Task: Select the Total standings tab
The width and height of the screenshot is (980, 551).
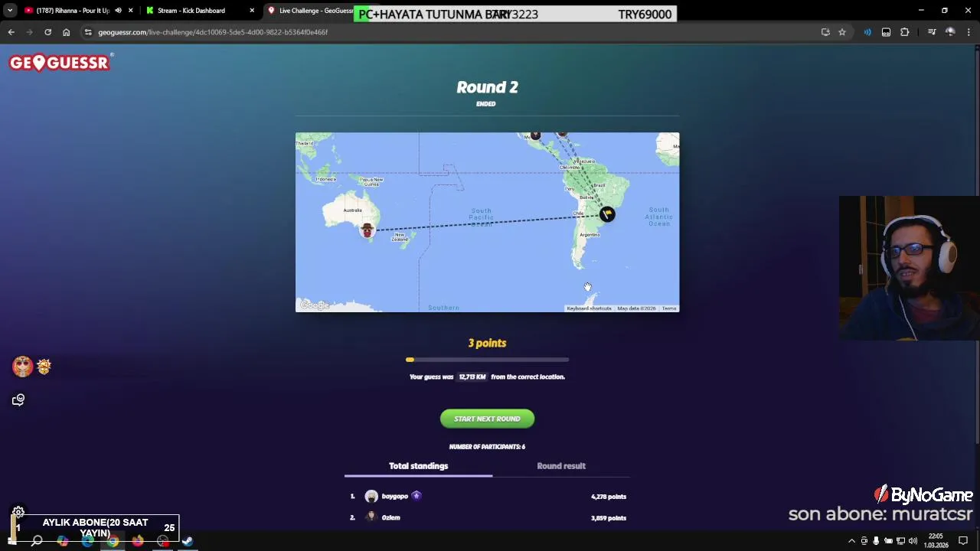Action: [418, 466]
